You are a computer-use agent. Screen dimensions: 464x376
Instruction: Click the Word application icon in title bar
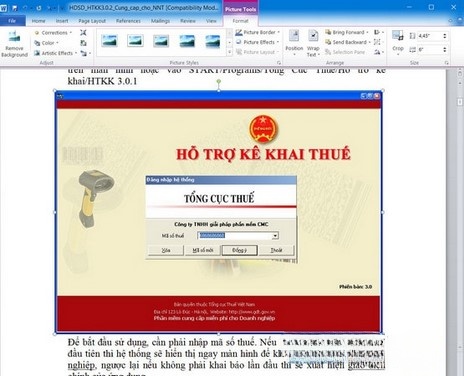(4, 8)
